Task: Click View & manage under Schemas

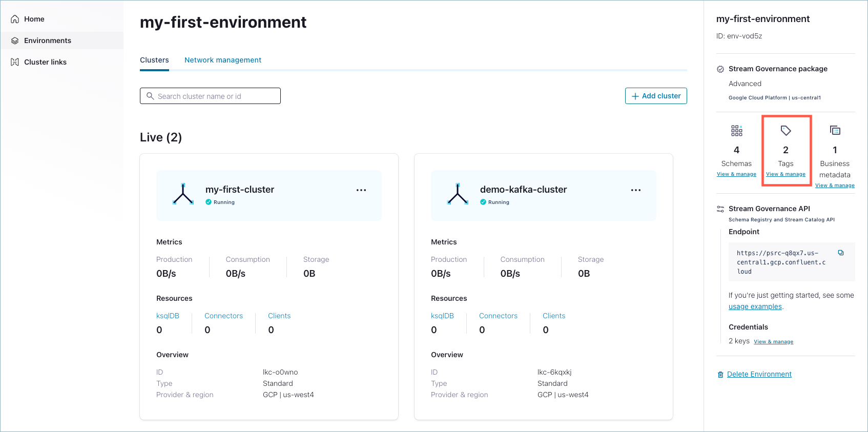Action: (736, 174)
